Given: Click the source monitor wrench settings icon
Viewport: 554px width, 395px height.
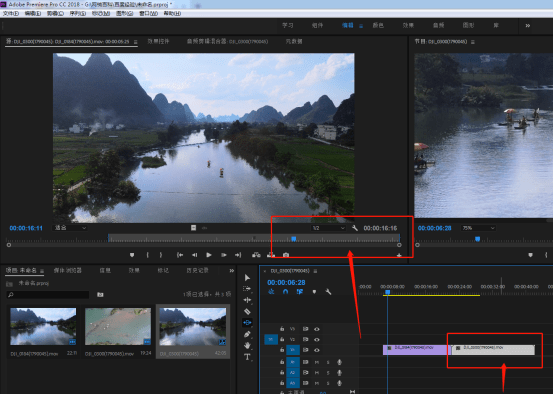Looking at the screenshot, I should click(x=355, y=228).
